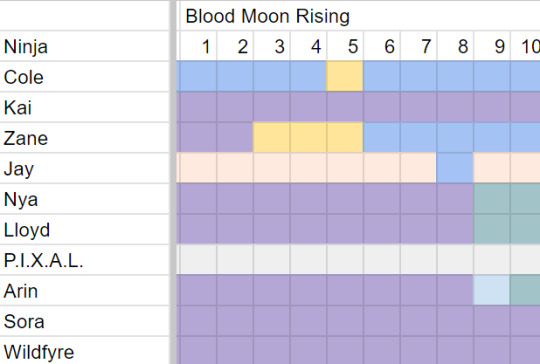Select Cole's yellow cell in column 5
Image resolution: width=540 pixels, height=364 pixels.
(x=345, y=76)
